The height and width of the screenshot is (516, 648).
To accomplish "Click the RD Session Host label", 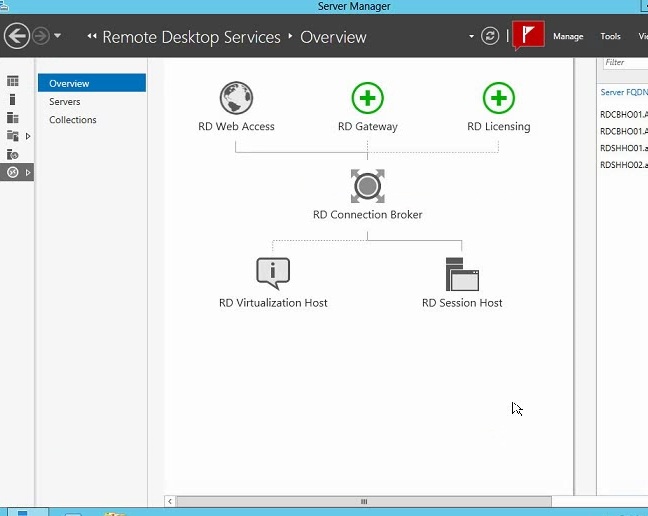I will click(x=462, y=303).
